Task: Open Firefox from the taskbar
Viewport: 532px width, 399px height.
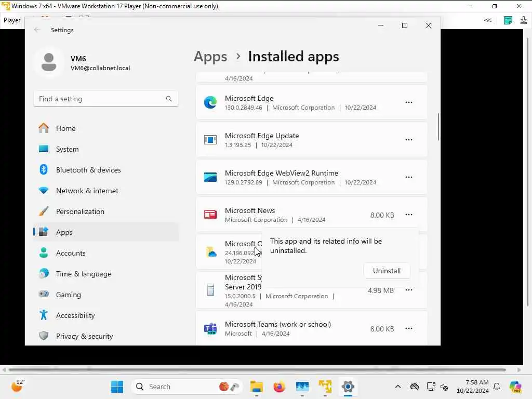Action: pyautogui.click(x=279, y=387)
